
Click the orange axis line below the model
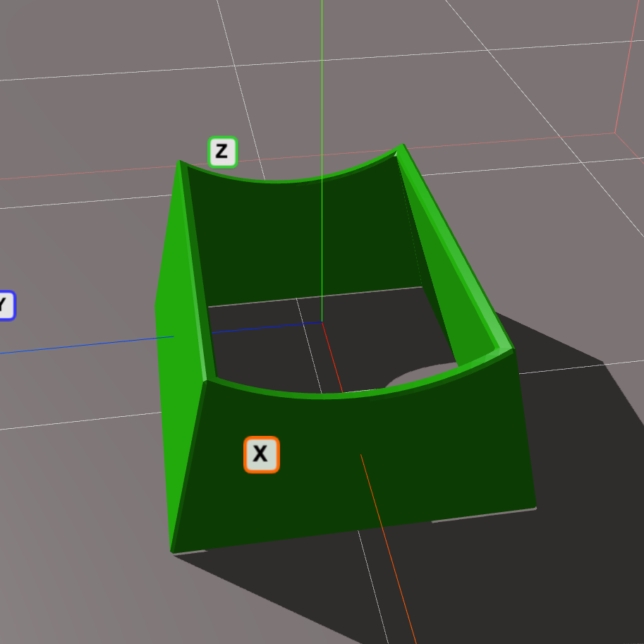[x=402, y=600]
